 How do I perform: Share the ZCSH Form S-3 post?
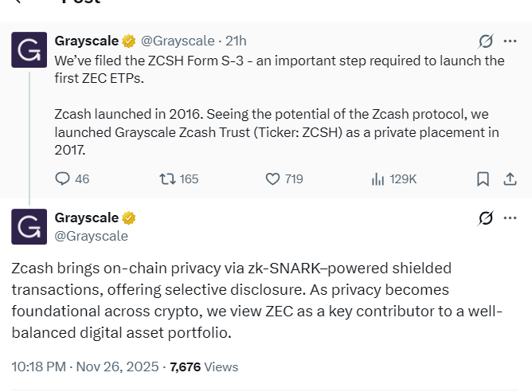point(510,179)
